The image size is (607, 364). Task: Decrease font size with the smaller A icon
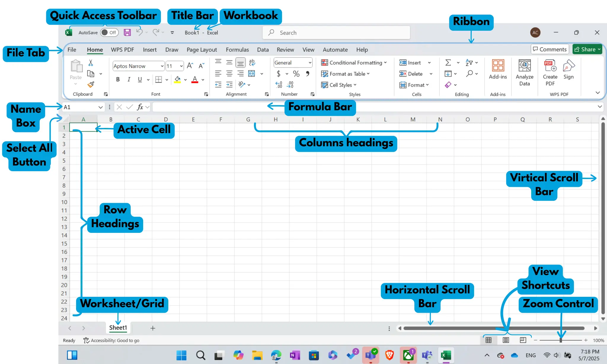point(202,66)
